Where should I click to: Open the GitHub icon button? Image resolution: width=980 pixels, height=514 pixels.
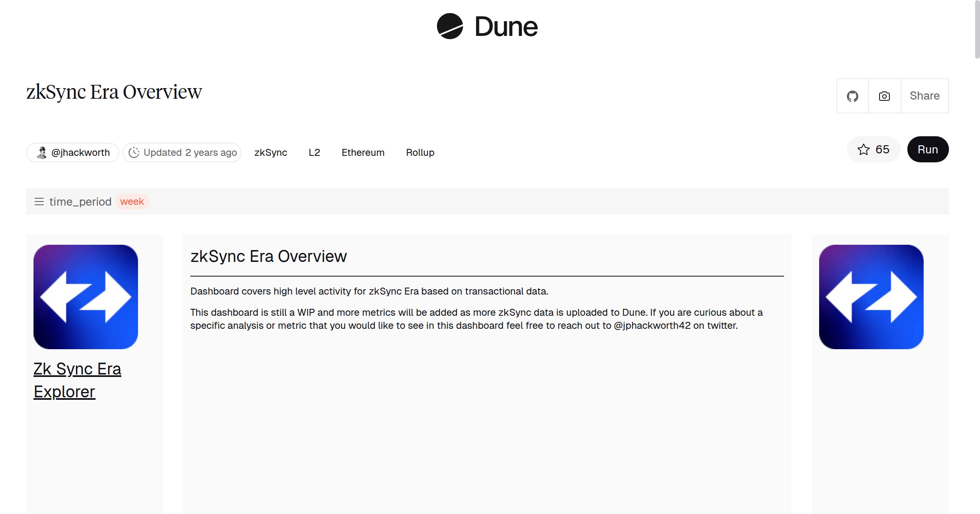(852, 96)
